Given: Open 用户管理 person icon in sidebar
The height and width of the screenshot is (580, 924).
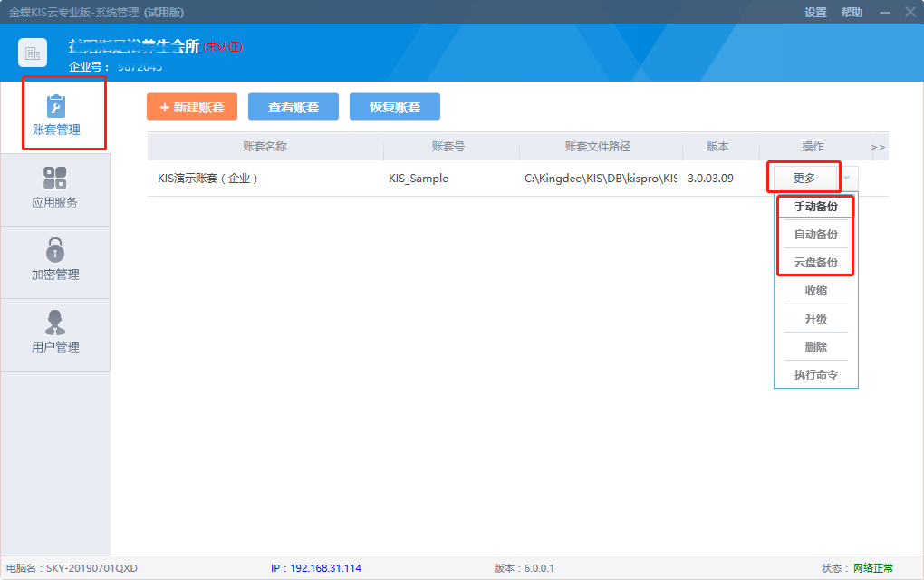Looking at the screenshot, I should (x=54, y=323).
